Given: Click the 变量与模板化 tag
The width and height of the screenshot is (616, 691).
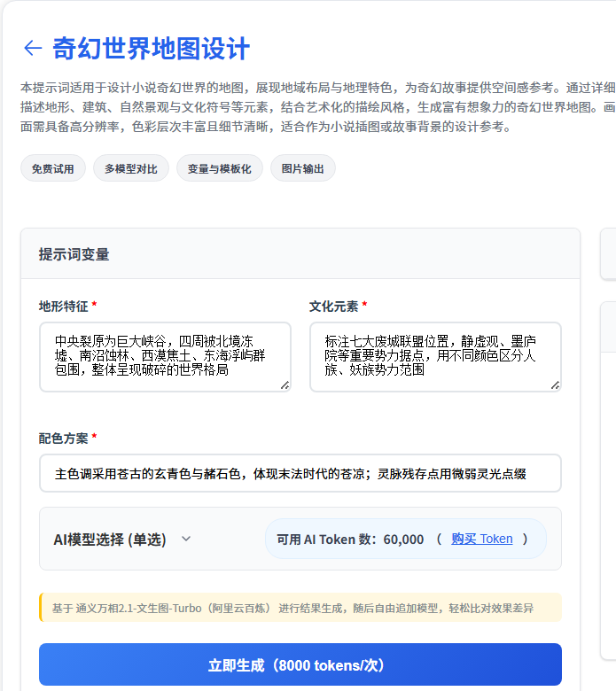Looking at the screenshot, I should [219, 168].
